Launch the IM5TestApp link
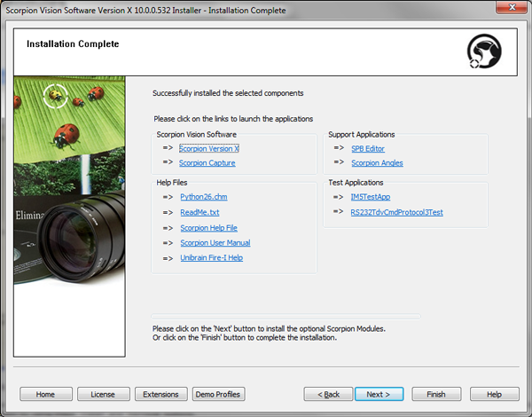The width and height of the screenshot is (532, 417). (370, 197)
